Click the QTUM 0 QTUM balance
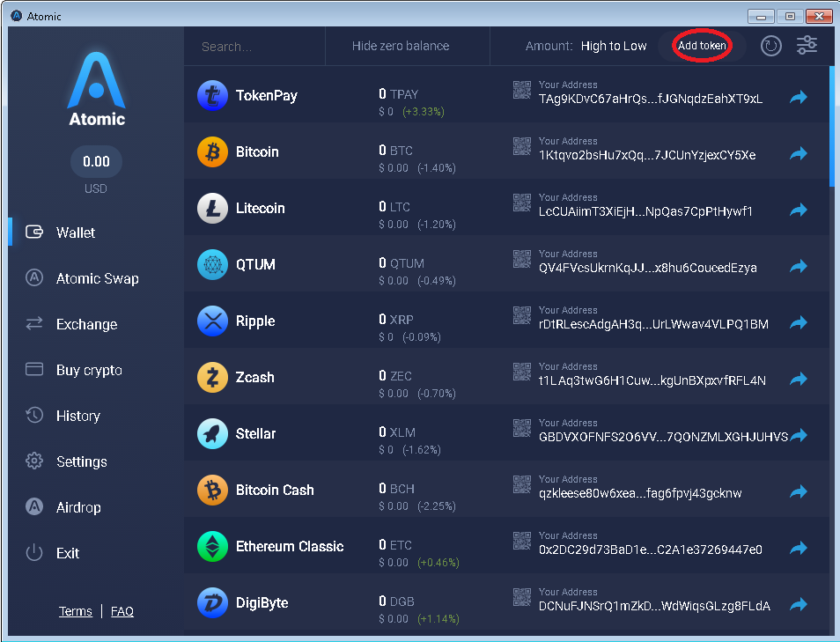840x642 pixels. (402, 263)
